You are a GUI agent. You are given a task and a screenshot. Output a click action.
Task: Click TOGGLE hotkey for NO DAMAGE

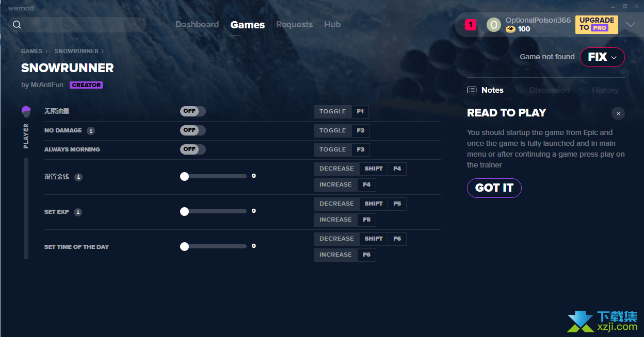coord(333,131)
